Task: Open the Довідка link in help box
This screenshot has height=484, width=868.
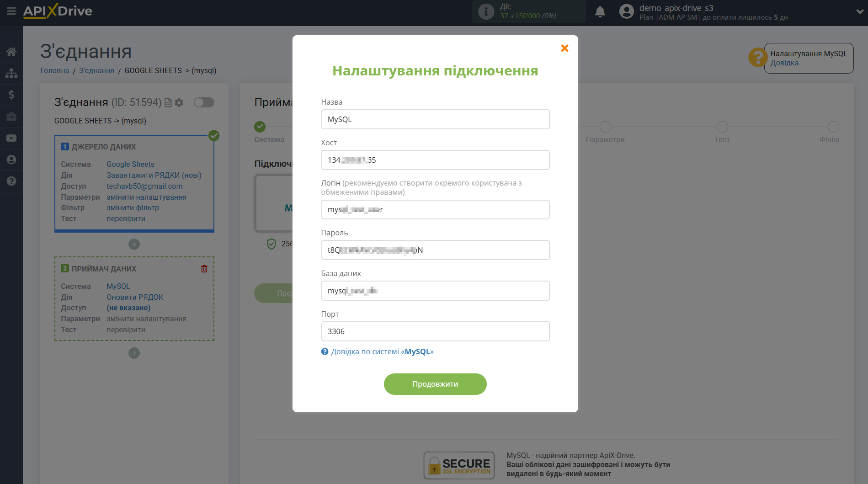Action: 784,63
